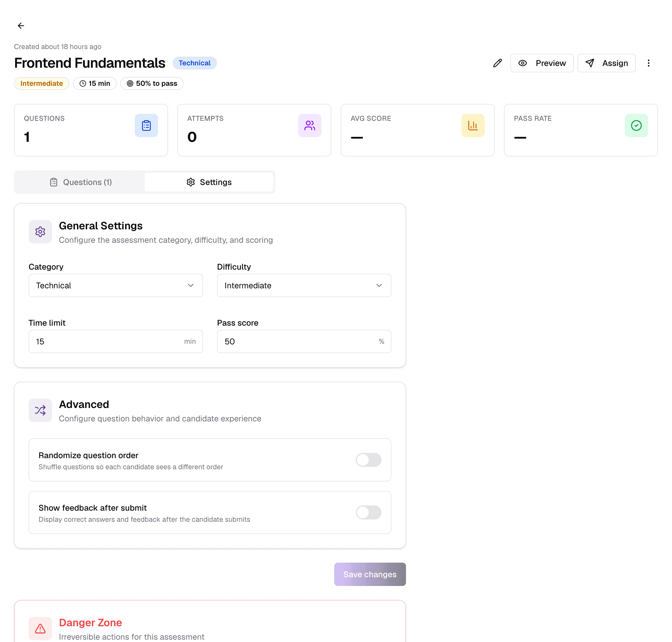Viewport: 672px width, 642px height.
Task: Open the Category dropdown showing Technical
Action: coord(116,285)
